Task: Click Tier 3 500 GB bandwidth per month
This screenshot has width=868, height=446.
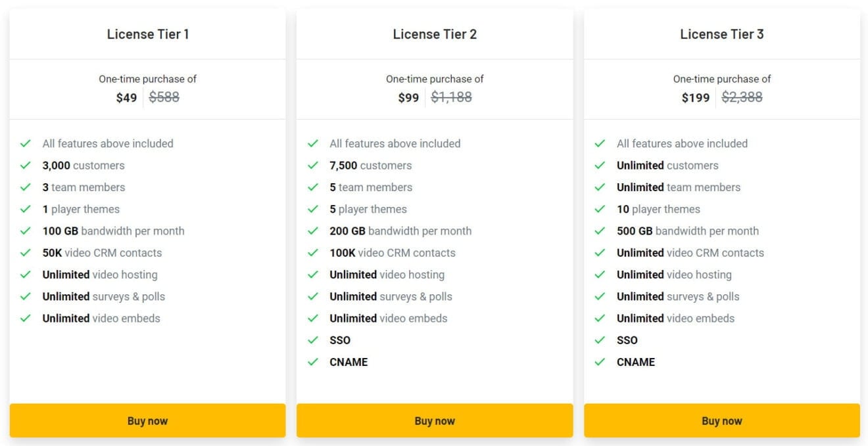Action: [687, 231]
